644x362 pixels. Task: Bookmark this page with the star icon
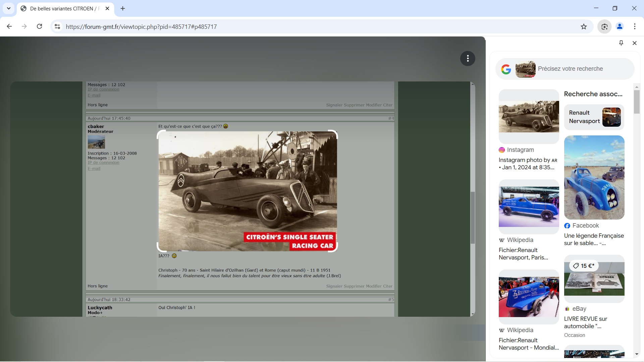[x=584, y=26]
